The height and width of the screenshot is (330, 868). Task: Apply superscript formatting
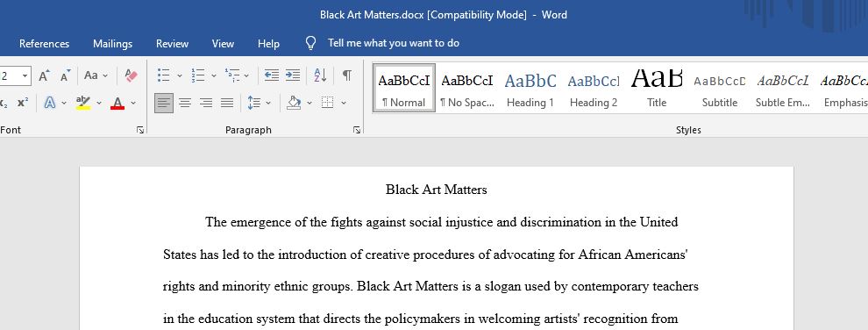pyautogui.click(x=23, y=103)
